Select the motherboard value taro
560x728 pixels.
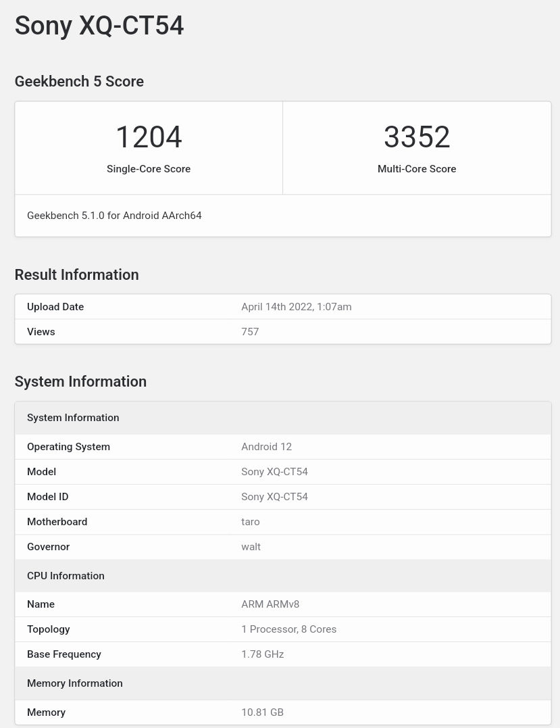[x=251, y=522]
